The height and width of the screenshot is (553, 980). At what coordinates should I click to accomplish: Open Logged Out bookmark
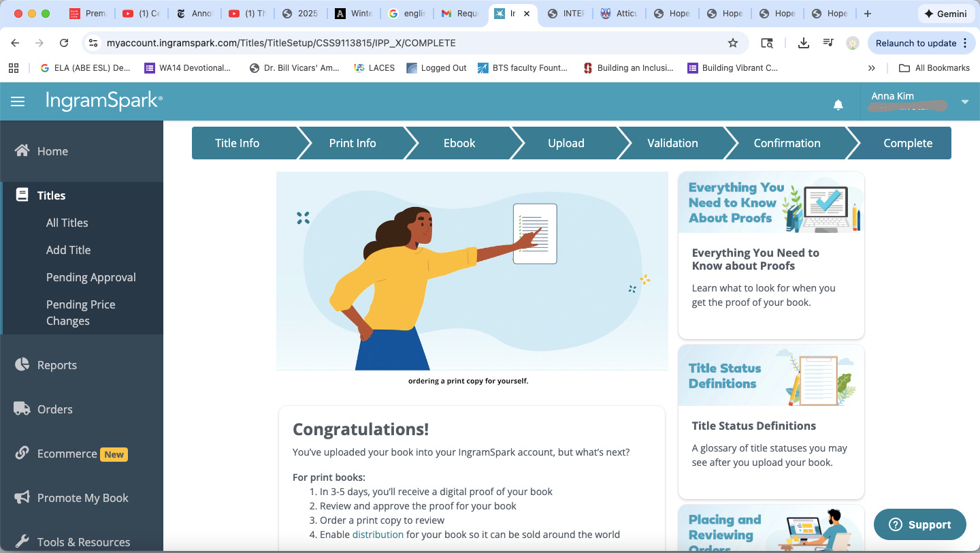point(436,67)
